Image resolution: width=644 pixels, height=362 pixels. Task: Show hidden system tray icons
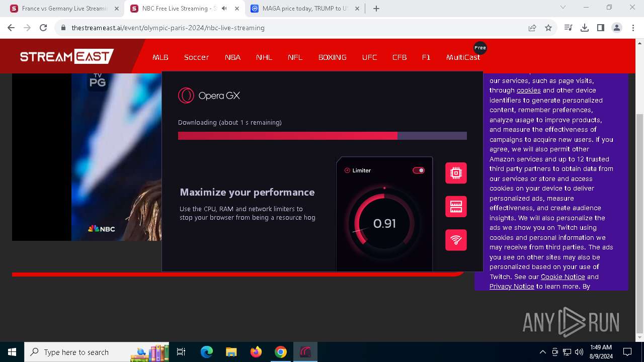[542, 352]
